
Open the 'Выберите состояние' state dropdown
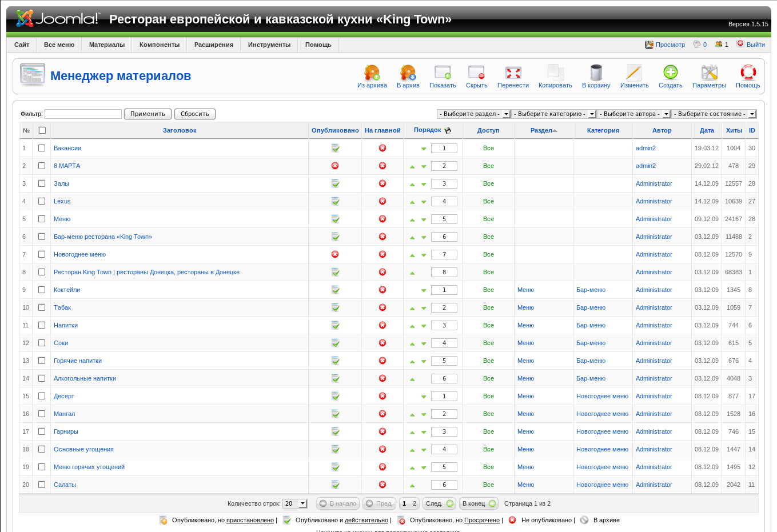(714, 114)
